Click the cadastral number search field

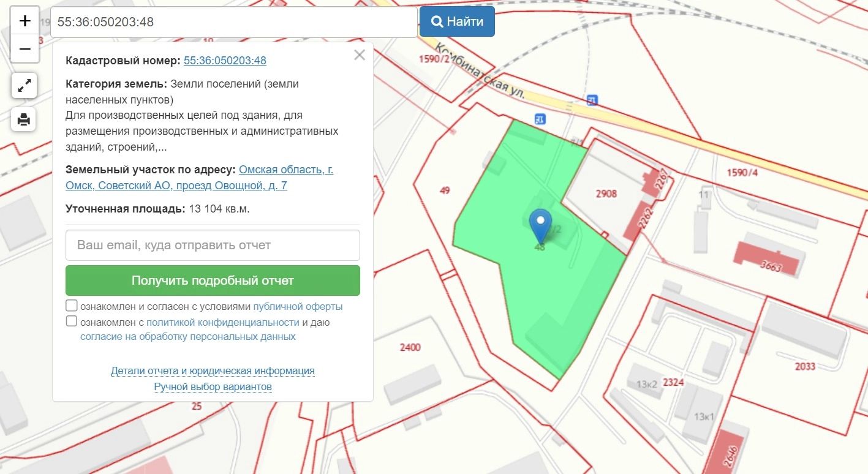click(x=233, y=22)
